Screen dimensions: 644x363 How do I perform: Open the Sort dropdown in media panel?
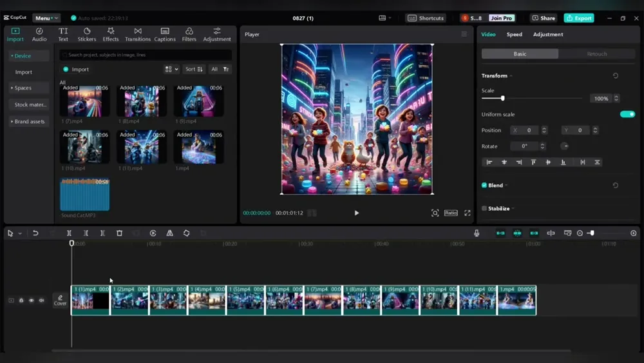coord(193,69)
